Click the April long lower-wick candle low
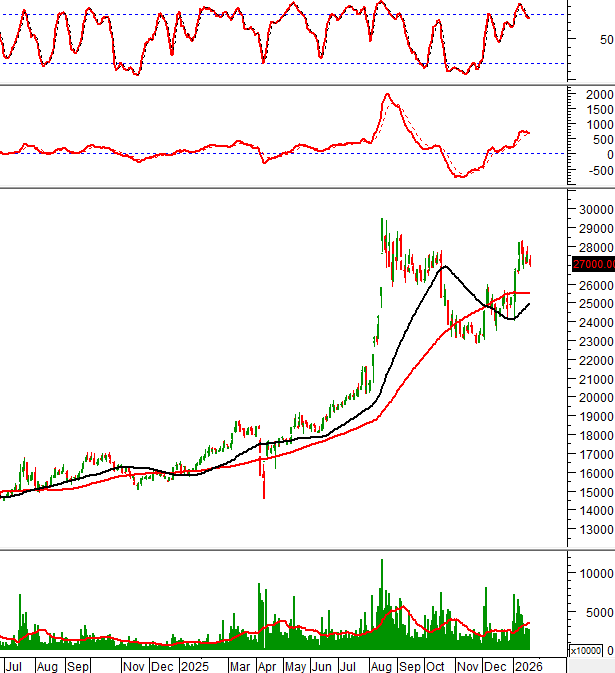This screenshot has width=615, height=673. click(x=265, y=496)
